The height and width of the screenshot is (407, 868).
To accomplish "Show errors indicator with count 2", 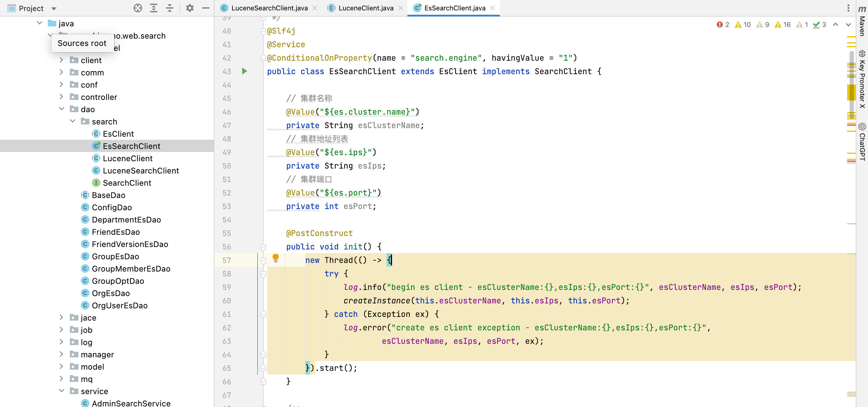I will 723,25.
